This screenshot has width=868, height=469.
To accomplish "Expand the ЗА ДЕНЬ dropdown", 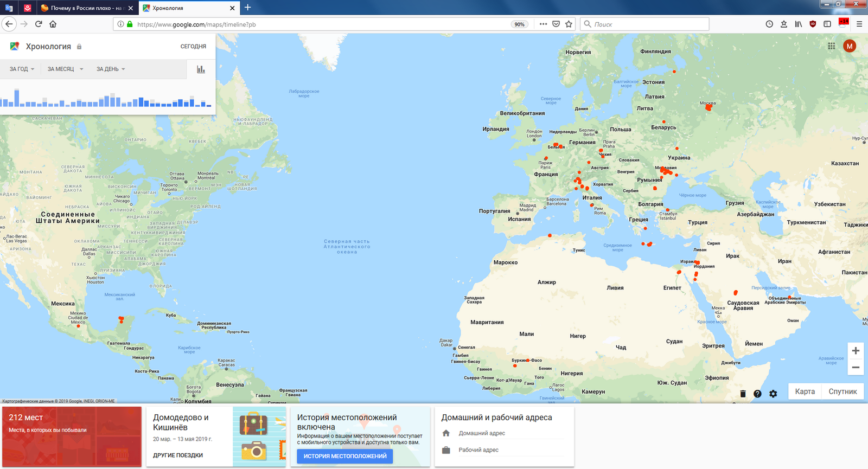I will [111, 69].
